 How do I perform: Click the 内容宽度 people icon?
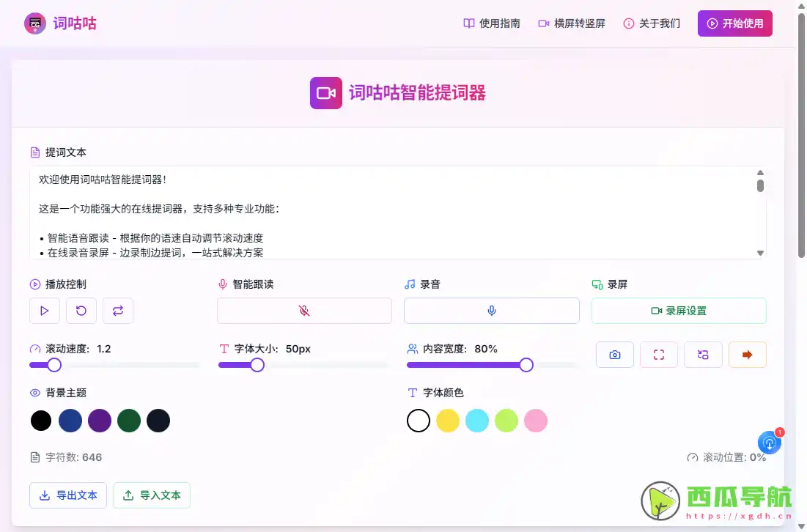[412, 350]
